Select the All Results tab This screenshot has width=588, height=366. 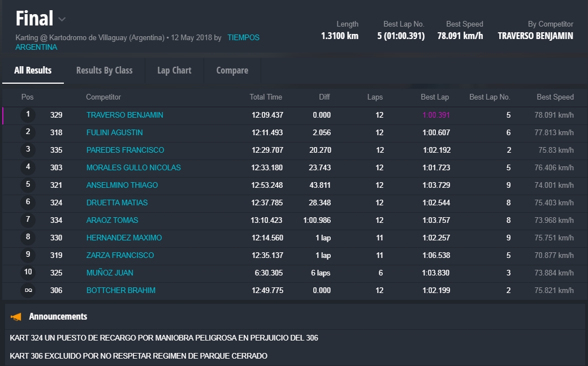33,71
